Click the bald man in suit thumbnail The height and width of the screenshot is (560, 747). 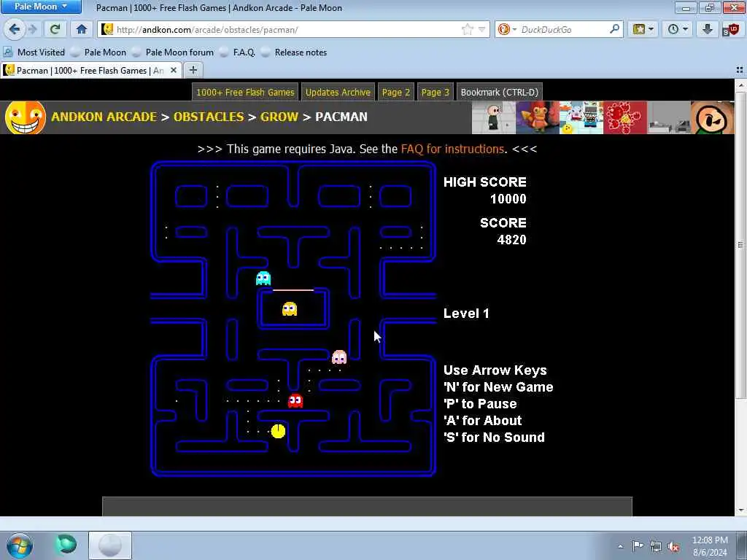coord(494,117)
